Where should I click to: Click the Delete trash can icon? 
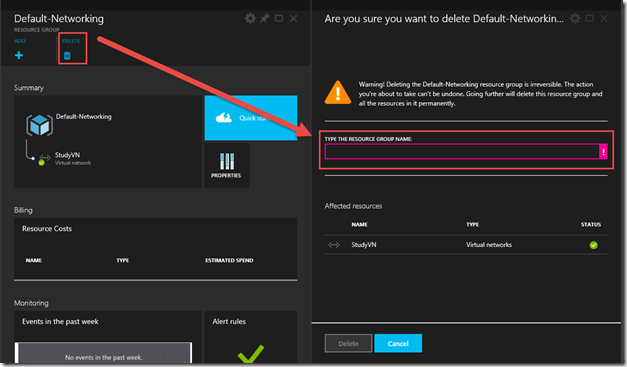tap(67, 56)
